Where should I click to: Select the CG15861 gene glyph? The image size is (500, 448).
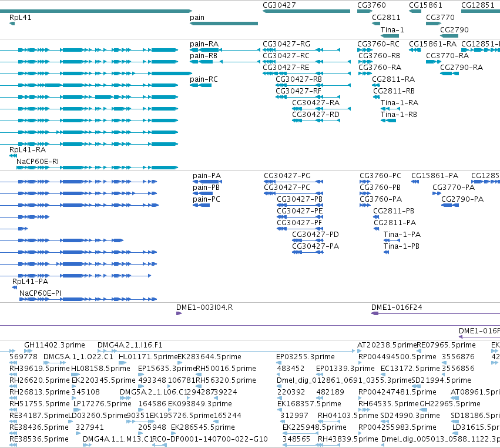(x=415, y=11)
